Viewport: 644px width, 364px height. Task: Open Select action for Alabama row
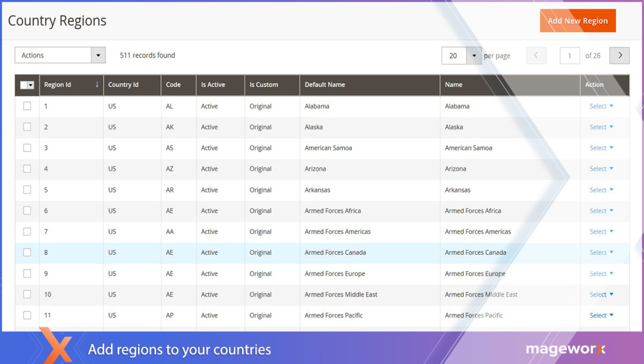pos(601,106)
